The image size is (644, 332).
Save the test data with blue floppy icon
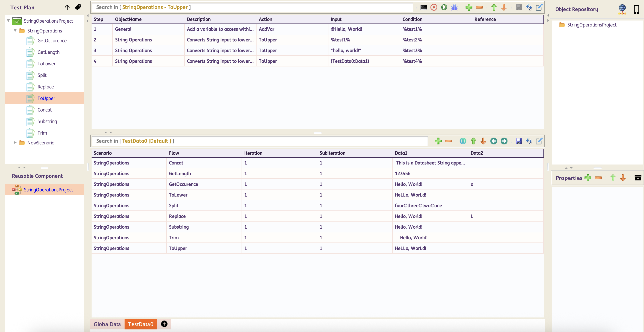tap(518, 141)
